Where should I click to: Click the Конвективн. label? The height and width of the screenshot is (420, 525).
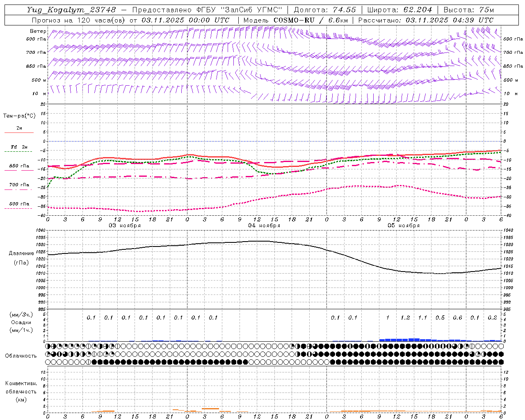pyautogui.click(x=21, y=383)
